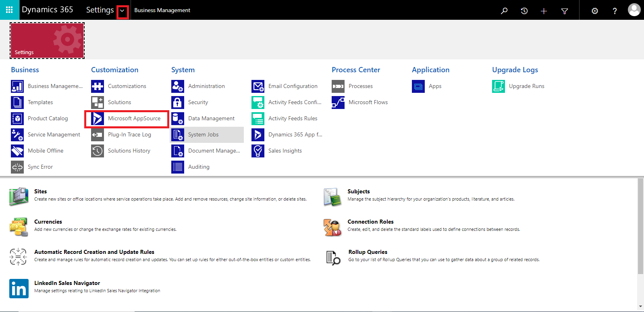Click the Sync Error icon
The width and height of the screenshot is (644, 312).
pos(17,167)
